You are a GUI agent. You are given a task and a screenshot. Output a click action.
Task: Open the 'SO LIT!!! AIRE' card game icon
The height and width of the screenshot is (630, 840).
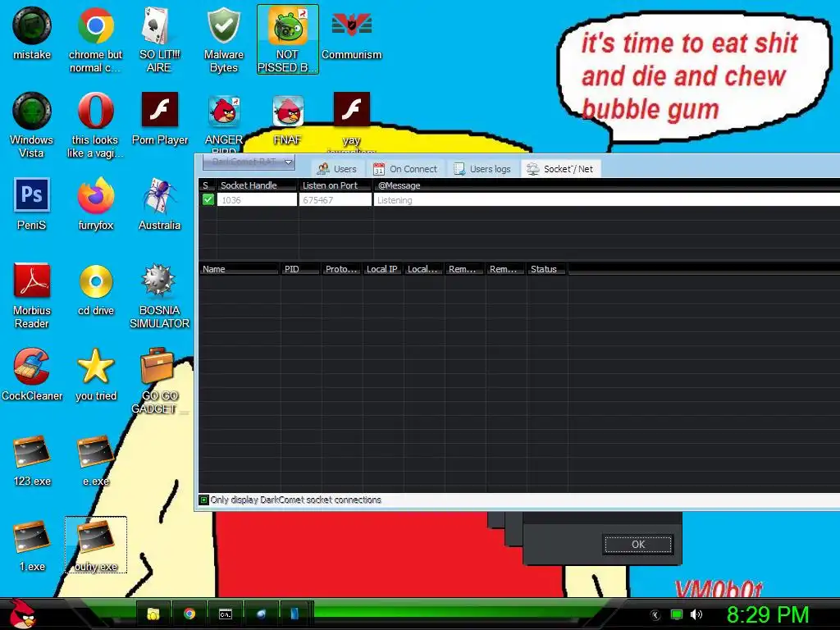(159, 40)
